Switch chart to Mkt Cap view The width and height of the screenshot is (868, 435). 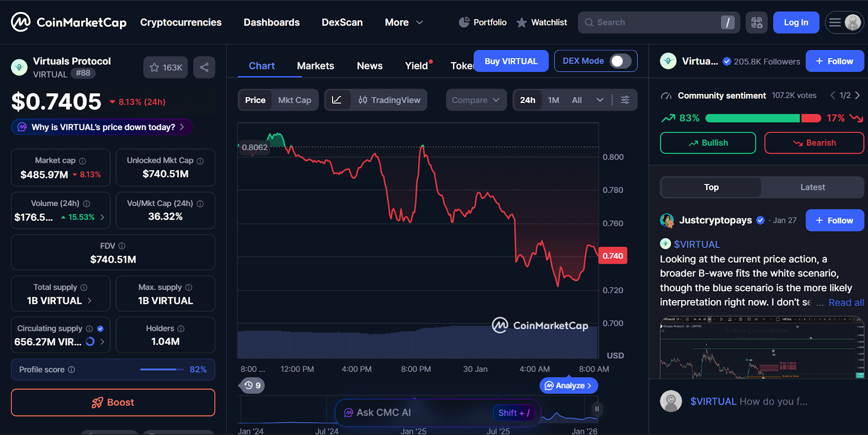pyautogui.click(x=295, y=100)
